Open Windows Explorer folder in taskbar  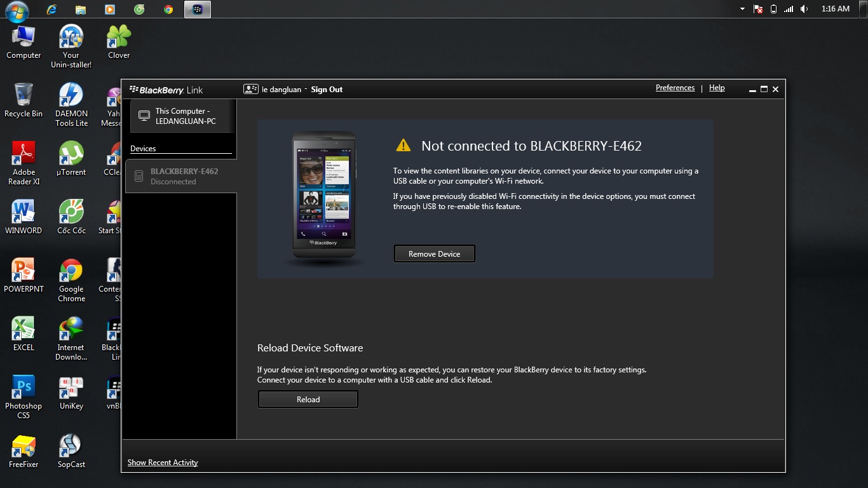coord(81,10)
